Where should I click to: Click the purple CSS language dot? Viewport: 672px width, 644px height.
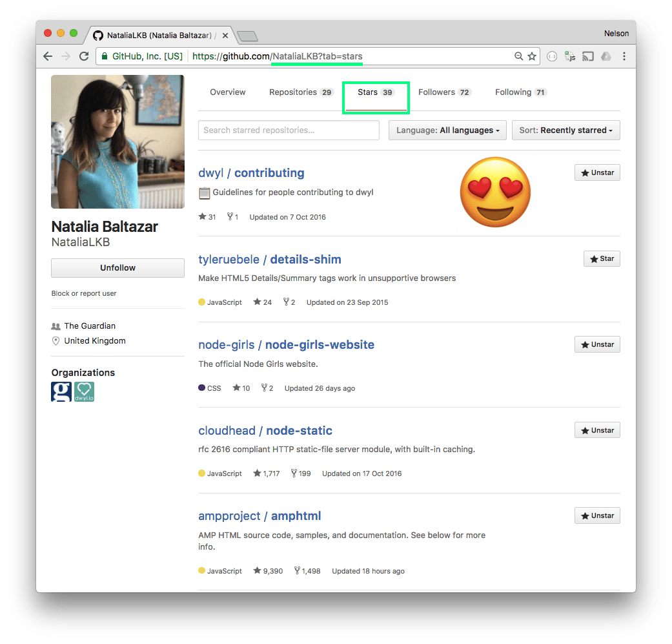pos(202,388)
